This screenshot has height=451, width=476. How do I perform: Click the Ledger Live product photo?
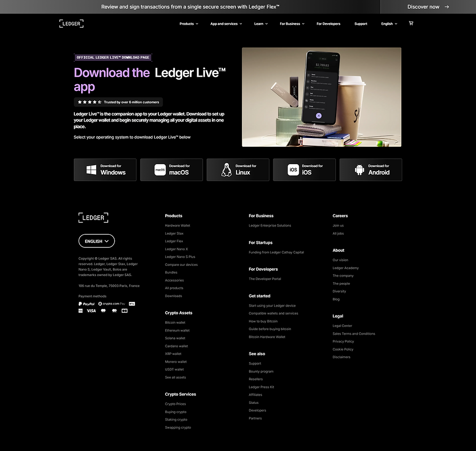322,97
